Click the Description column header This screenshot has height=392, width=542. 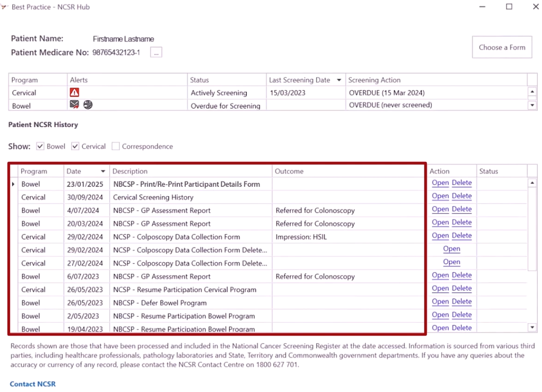[191, 171]
